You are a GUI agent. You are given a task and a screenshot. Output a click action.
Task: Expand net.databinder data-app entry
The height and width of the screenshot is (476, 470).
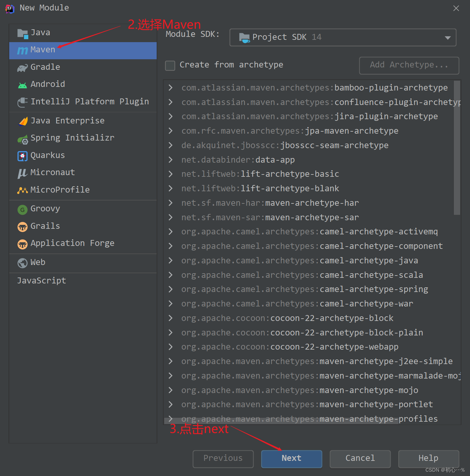170,160
